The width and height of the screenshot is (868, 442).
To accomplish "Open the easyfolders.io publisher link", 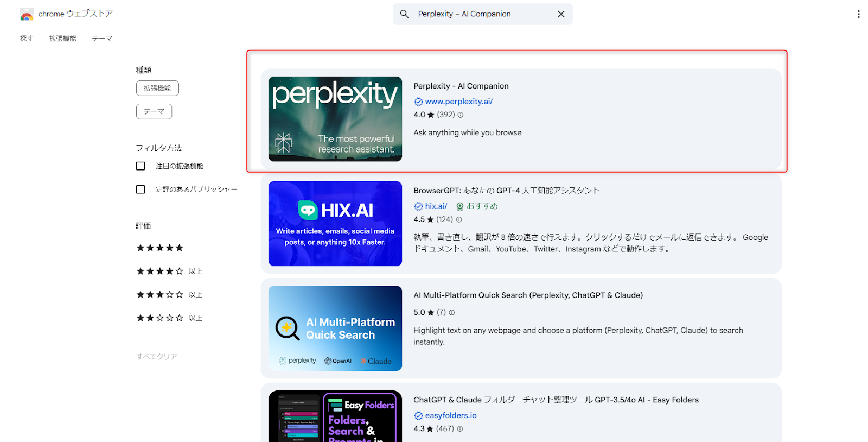I will (x=451, y=416).
